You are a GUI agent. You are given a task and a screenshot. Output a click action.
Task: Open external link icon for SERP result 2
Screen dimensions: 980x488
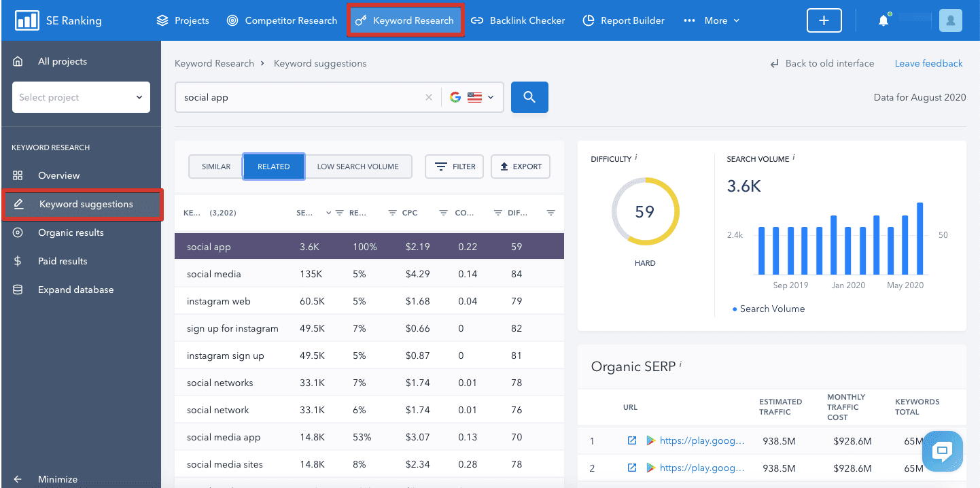pyautogui.click(x=632, y=468)
